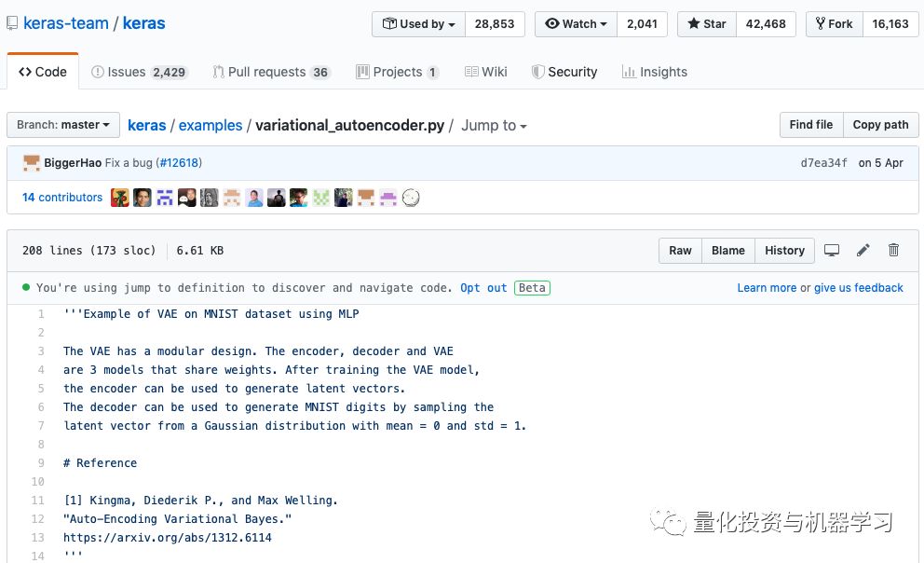Open the Watch dropdown
924x563 pixels.
[576, 24]
